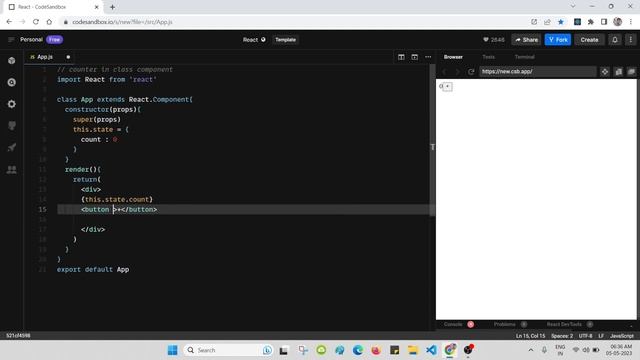Viewport: 640px width, 360px height.
Task: Refresh the preview browser
Action: pos(471,72)
